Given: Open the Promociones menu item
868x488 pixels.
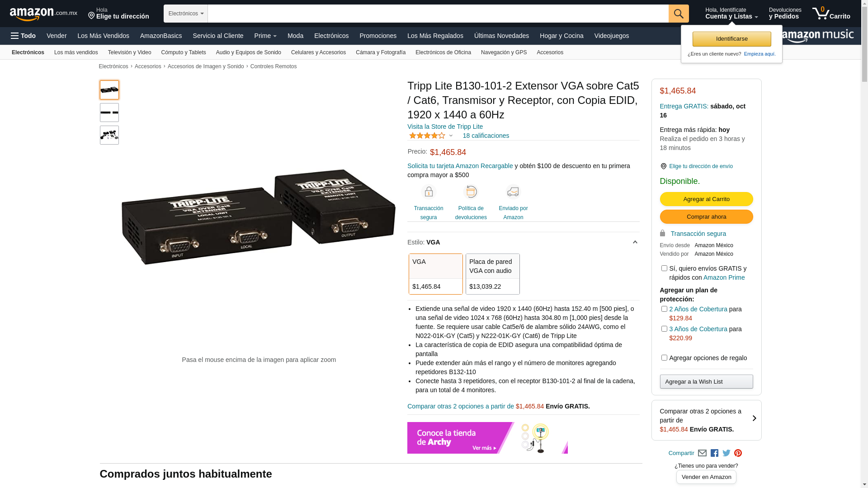Looking at the screenshot, I should tap(378, 36).
